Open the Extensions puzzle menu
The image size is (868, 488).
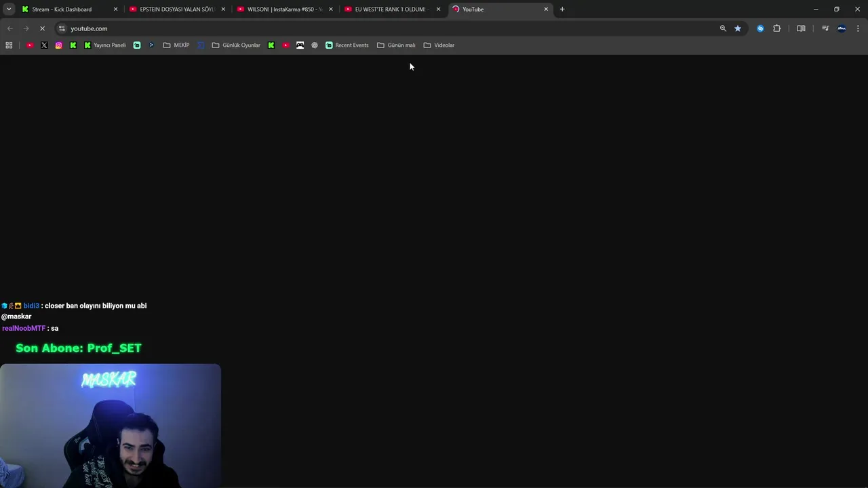(777, 28)
